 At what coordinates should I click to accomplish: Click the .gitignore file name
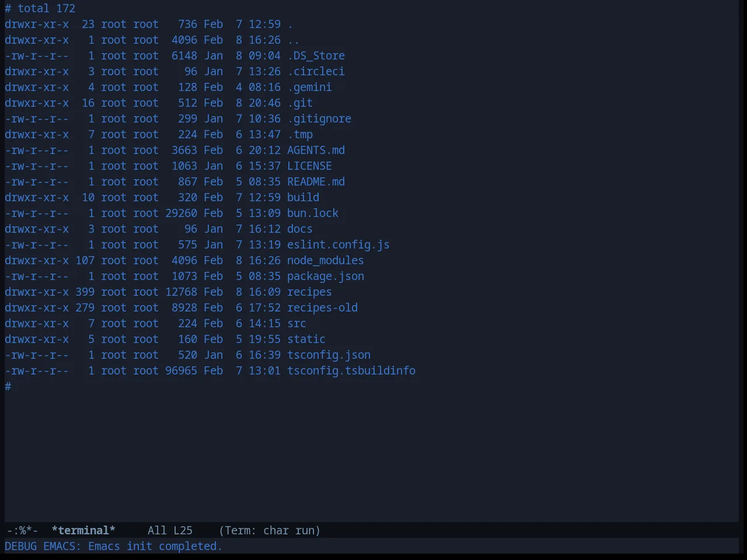coord(319,118)
